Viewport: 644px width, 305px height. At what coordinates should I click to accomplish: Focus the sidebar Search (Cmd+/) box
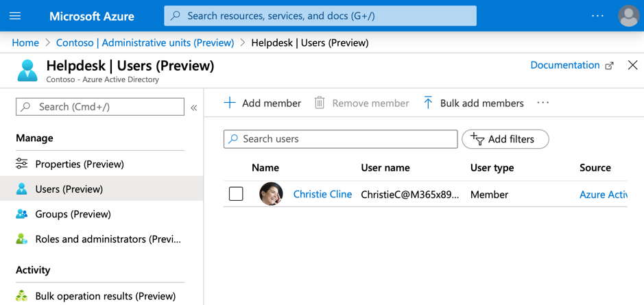(100, 107)
